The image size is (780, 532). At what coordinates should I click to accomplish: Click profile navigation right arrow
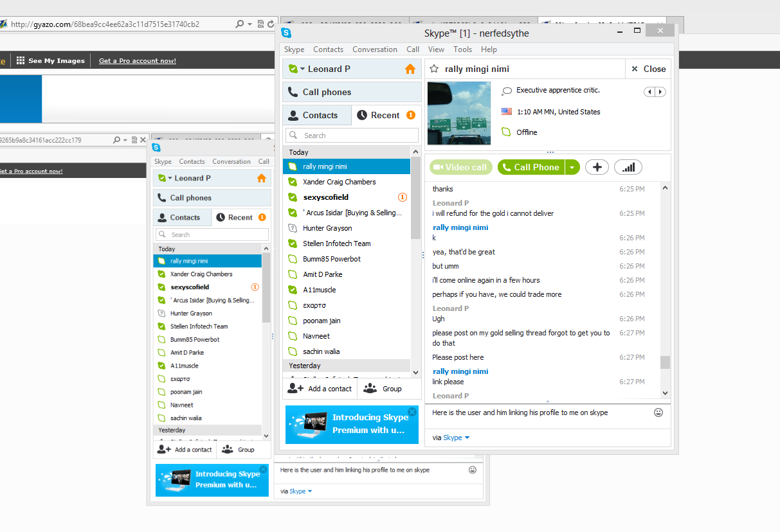660,92
